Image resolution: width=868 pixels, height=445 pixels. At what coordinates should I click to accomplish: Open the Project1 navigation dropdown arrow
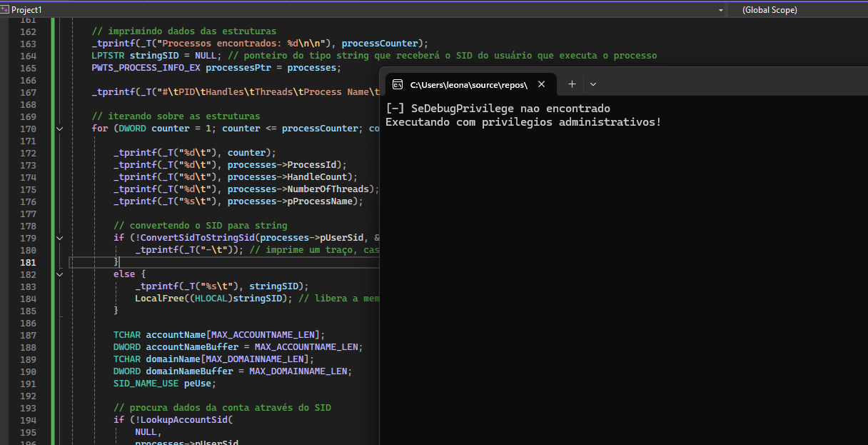tap(720, 10)
